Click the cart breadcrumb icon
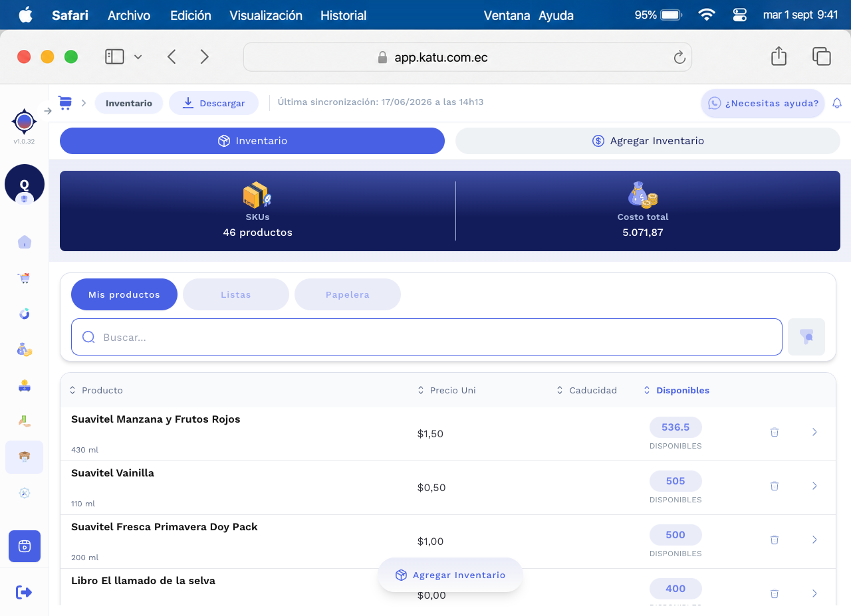The width and height of the screenshot is (851, 616). click(65, 102)
